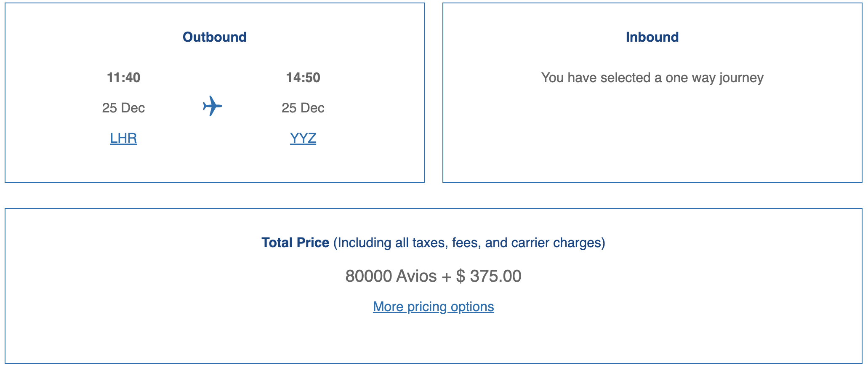This screenshot has height=368, width=868.
Task: Click the Outbound heading
Action: click(x=214, y=37)
